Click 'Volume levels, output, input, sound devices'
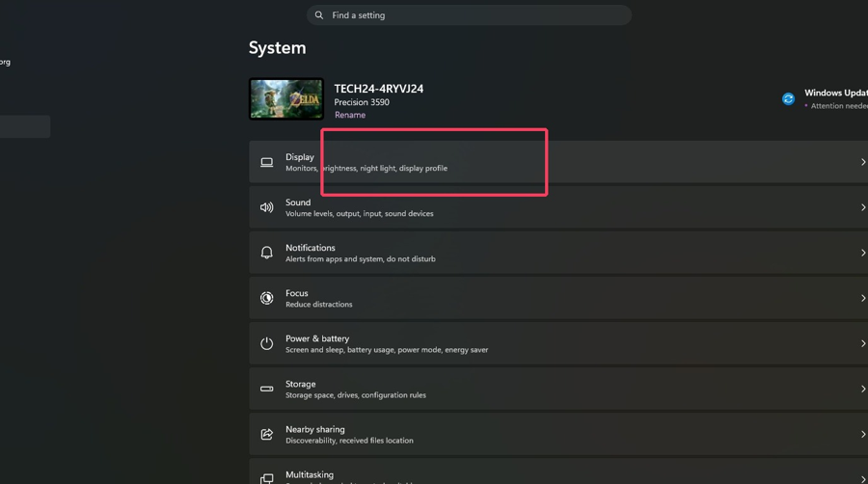Screen dimensions: 868x484 360,213
